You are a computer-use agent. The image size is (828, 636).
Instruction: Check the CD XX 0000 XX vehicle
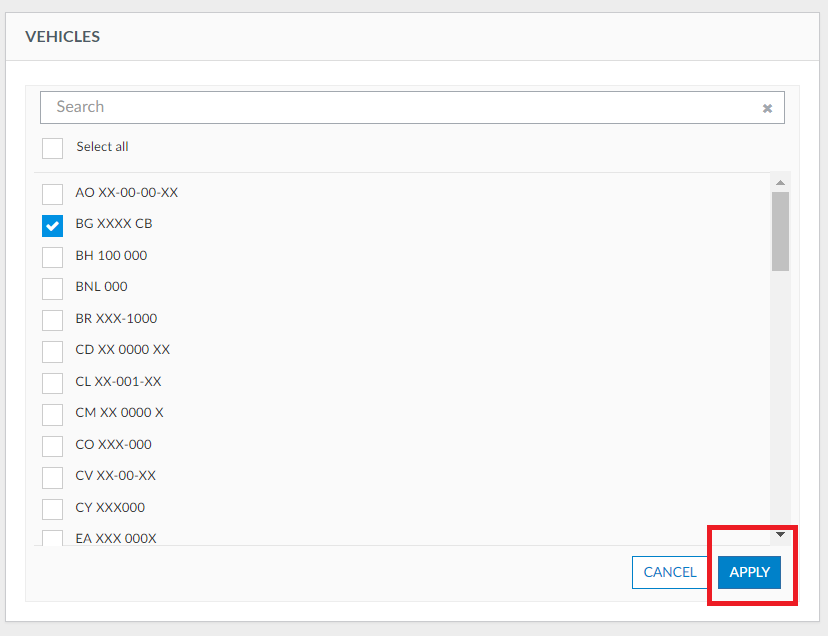(52, 351)
